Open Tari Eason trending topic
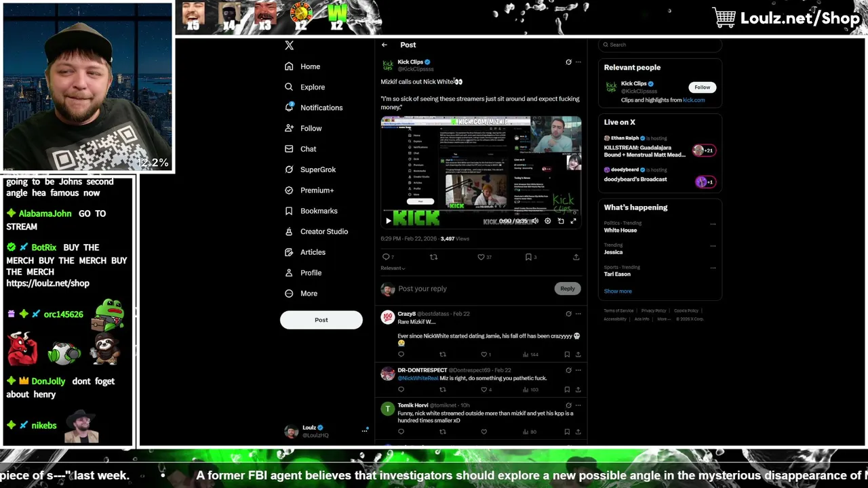 (617, 274)
